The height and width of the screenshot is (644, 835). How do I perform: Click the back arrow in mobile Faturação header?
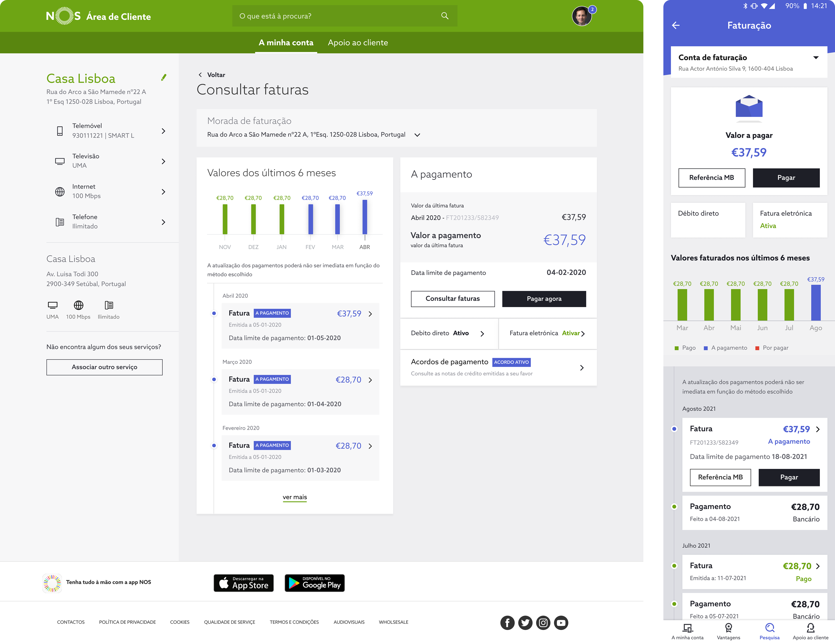click(x=676, y=26)
